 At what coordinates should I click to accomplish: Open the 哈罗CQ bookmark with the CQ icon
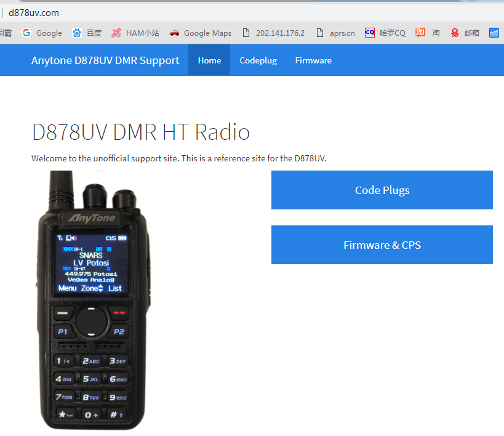pyautogui.click(x=385, y=33)
